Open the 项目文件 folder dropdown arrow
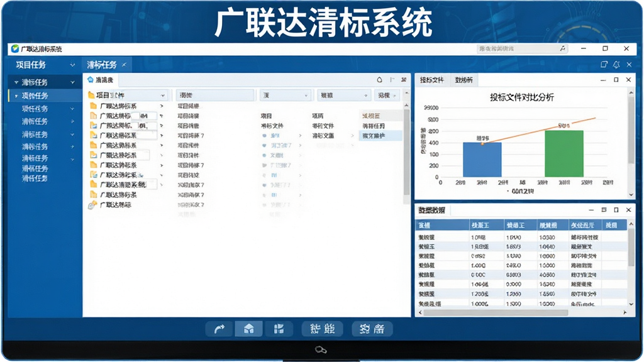The height and width of the screenshot is (362, 644). (163, 96)
